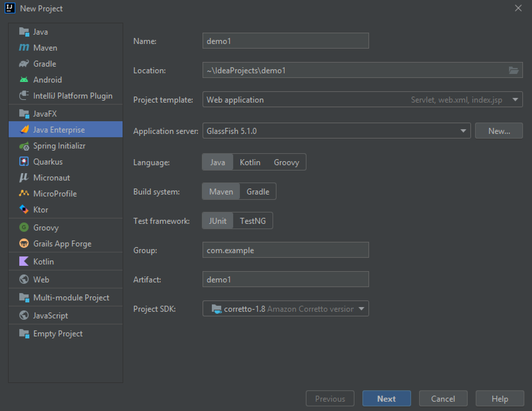The height and width of the screenshot is (411, 532).
Task: Choose Maven as the build system
Action: click(x=221, y=192)
